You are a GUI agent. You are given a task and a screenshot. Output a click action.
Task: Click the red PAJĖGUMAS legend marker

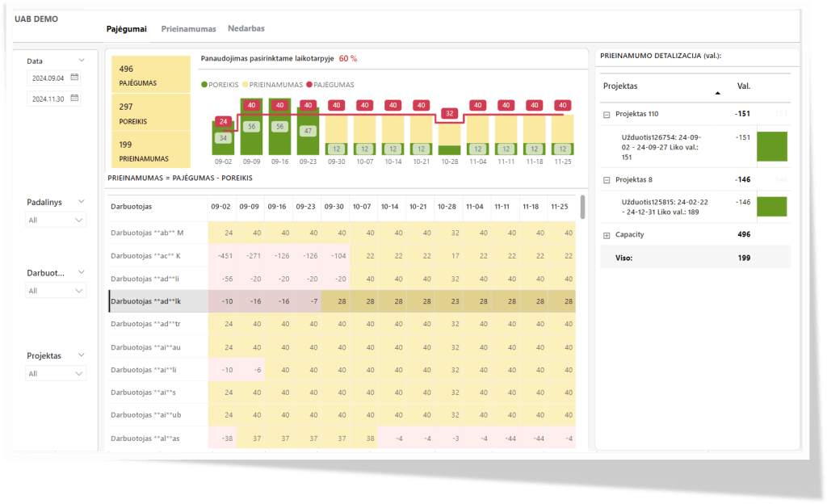[x=309, y=85]
